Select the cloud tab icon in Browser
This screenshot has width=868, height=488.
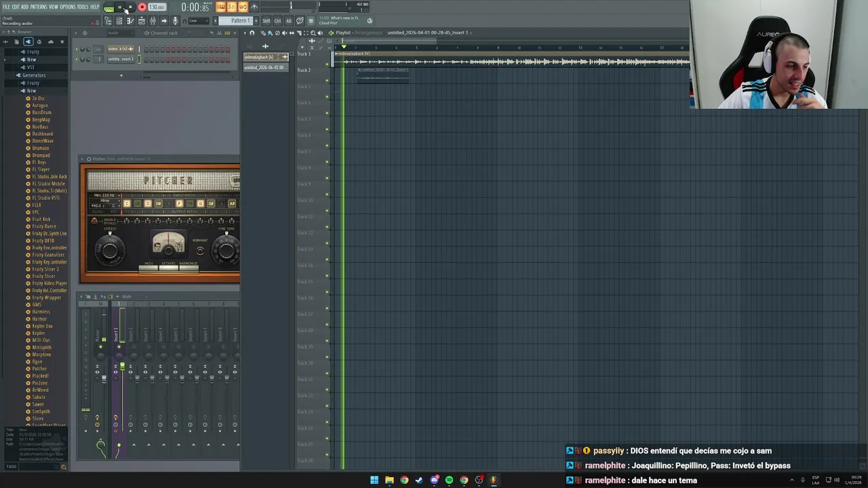tap(50, 42)
